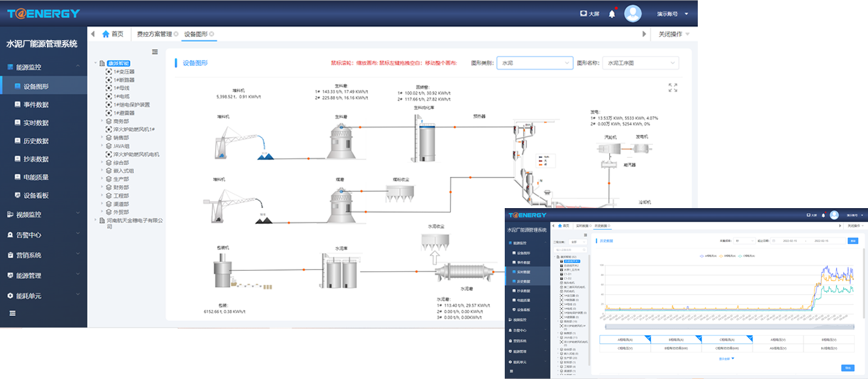Image resolution: width=868 pixels, height=379 pixels.
Task: Click the 嵌入式组 layers icon in tree
Action: 109,171
